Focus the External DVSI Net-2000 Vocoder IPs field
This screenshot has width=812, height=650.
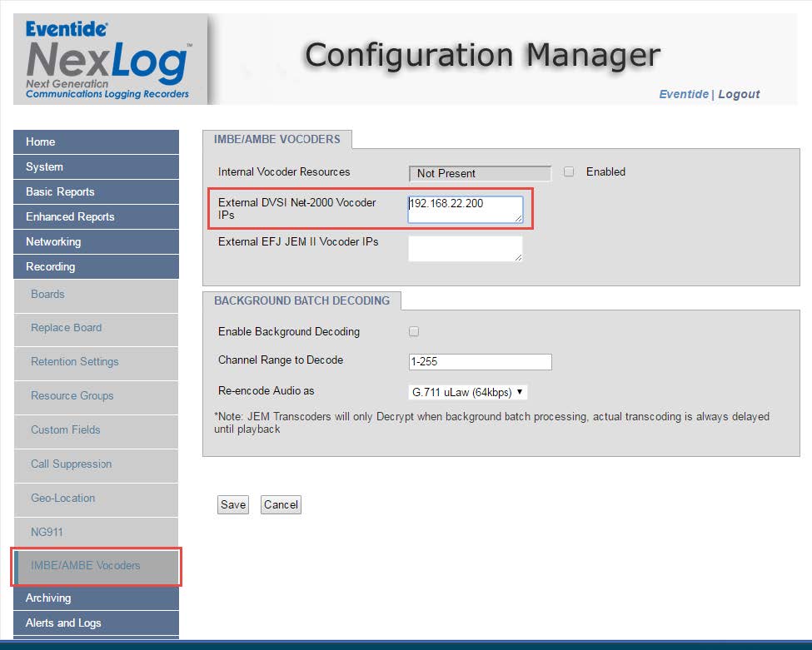[465, 210]
